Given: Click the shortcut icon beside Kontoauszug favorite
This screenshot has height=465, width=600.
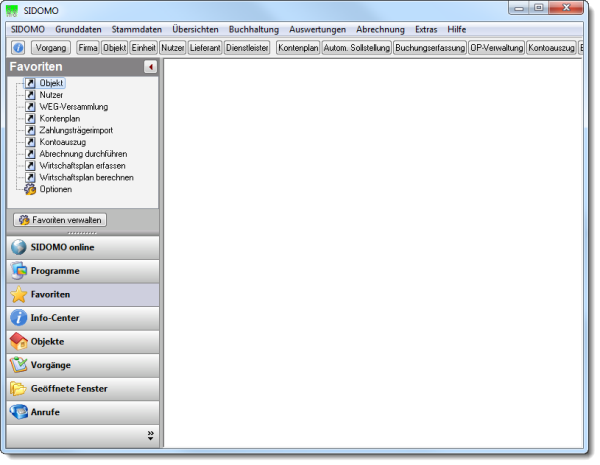Looking at the screenshot, I should [31, 142].
